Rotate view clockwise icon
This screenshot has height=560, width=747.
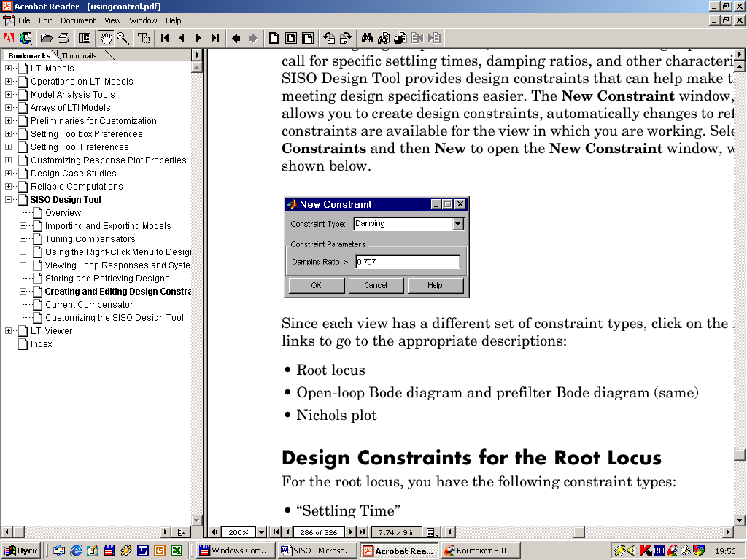345,38
